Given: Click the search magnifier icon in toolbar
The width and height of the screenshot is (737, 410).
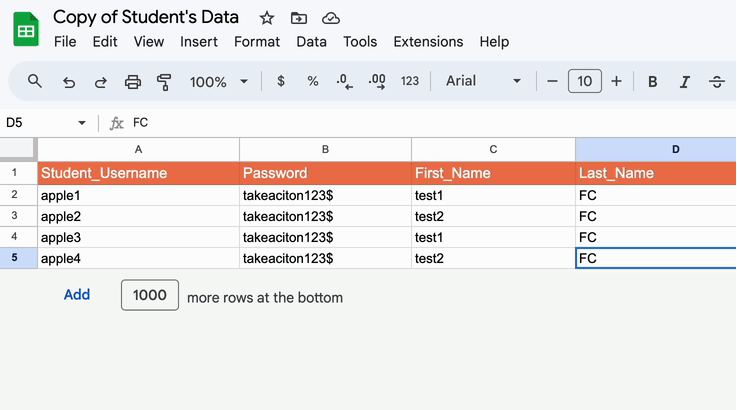Looking at the screenshot, I should pyautogui.click(x=35, y=81).
